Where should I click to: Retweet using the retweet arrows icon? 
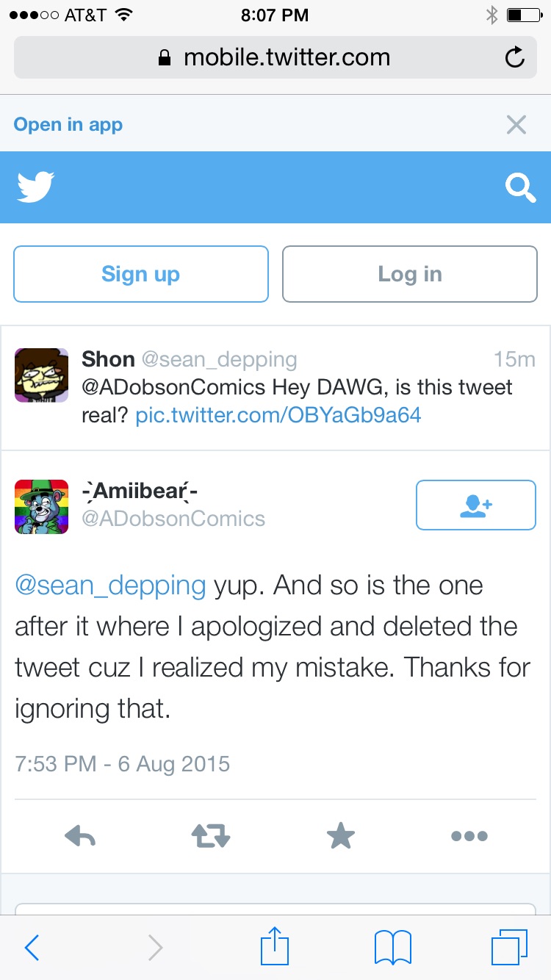(x=210, y=836)
